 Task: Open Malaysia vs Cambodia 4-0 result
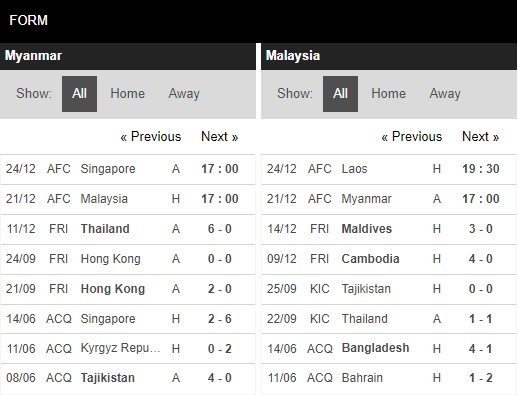(x=389, y=259)
